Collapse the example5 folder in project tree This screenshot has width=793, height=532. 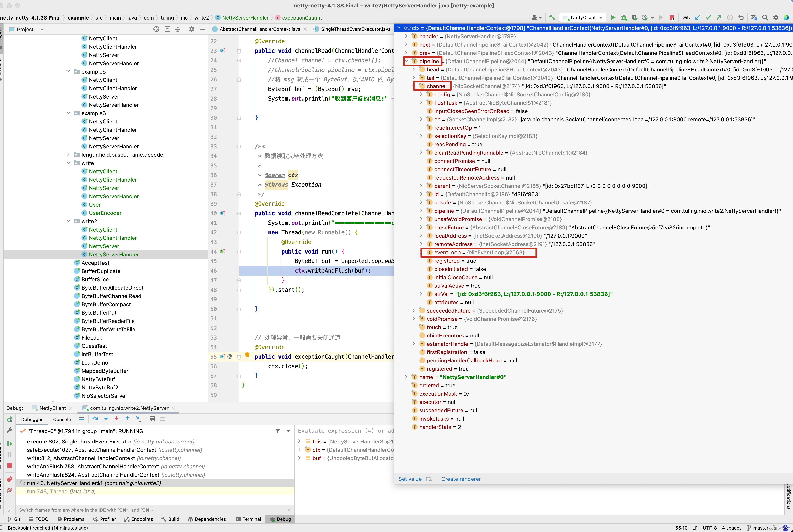tap(68, 71)
